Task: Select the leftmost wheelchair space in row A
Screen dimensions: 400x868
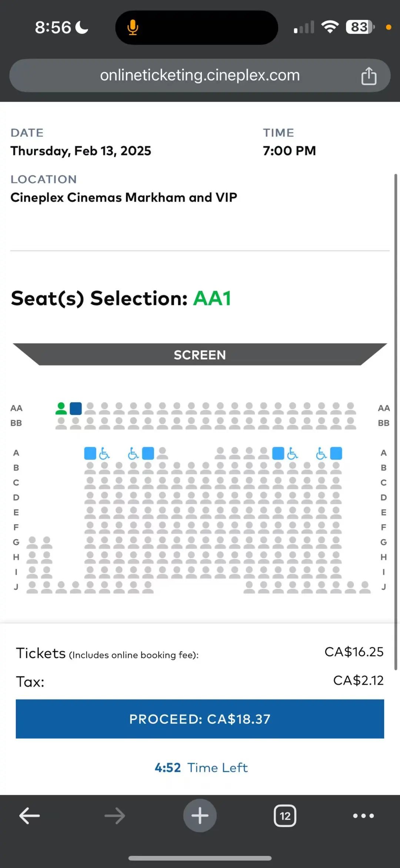Action: (x=104, y=453)
